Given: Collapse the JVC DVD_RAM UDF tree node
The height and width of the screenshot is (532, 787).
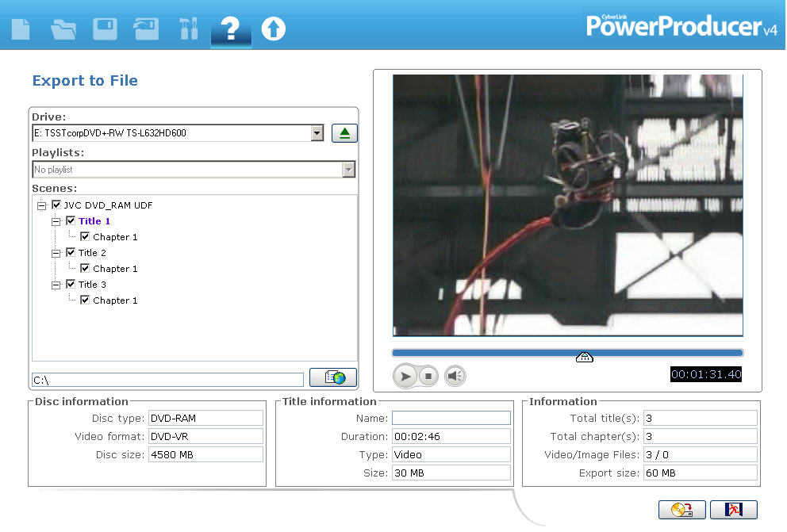Looking at the screenshot, I should coord(42,205).
